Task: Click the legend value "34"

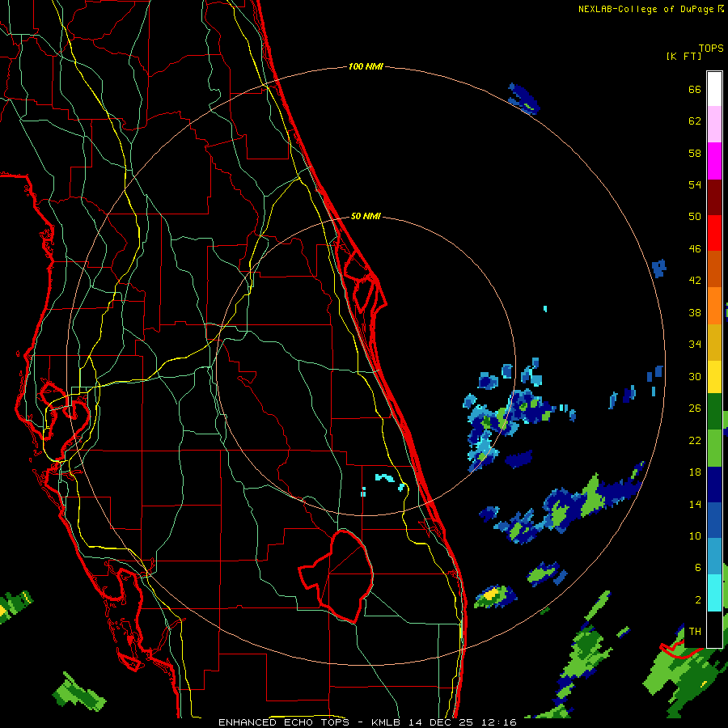Action: [x=695, y=345]
